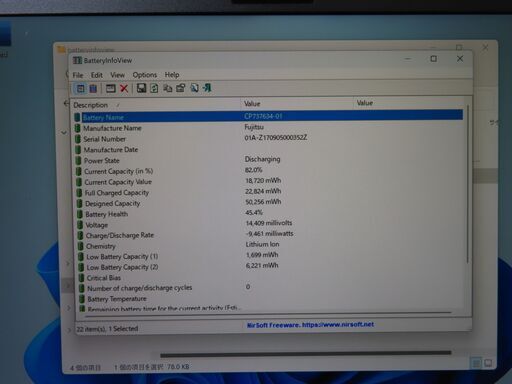Maximize the BatteryInfoView window
Image resolution: width=512 pixels, height=384 pixels.
(434, 59)
